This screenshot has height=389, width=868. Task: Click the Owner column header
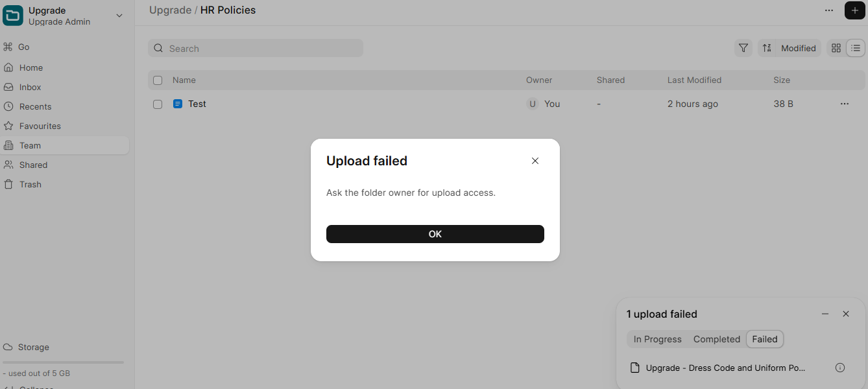pos(539,80)
